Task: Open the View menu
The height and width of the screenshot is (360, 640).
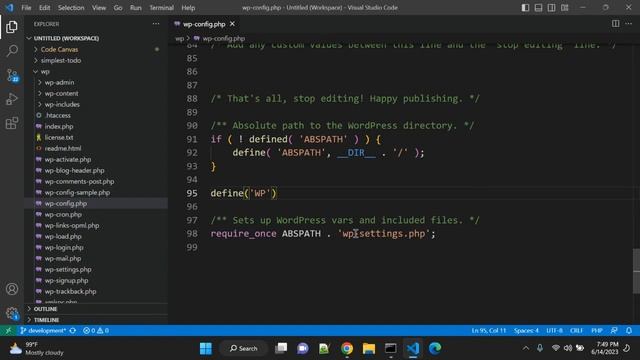Action: click(99, 8)
